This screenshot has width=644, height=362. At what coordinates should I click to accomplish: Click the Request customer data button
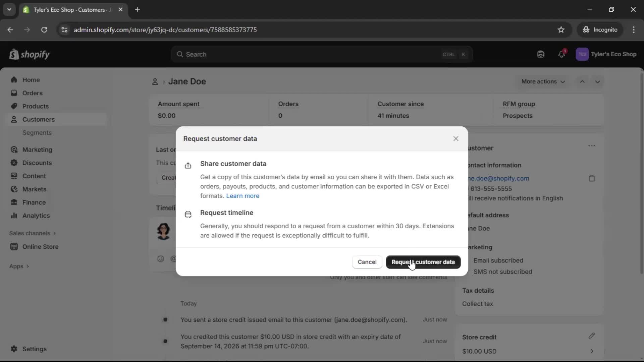[423, 262]
